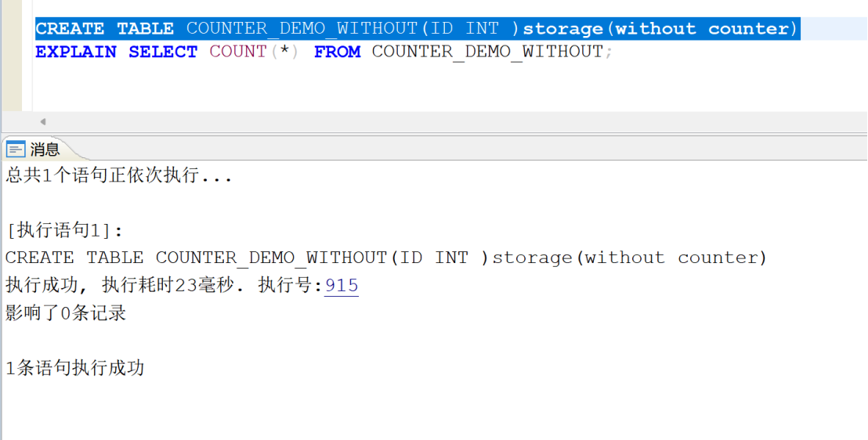Click the editor's left scroll arrow
868x440 pixels.
pos(43,122)
